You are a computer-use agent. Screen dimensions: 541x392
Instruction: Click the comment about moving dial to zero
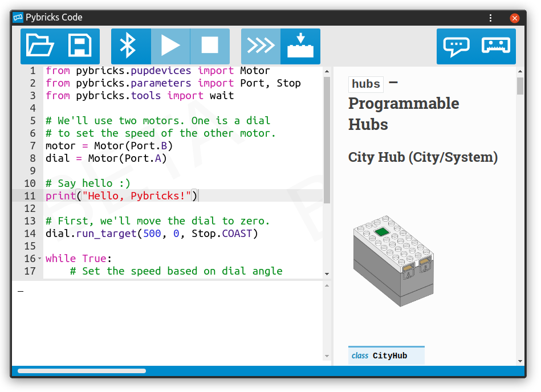click(x=157, y=221)
